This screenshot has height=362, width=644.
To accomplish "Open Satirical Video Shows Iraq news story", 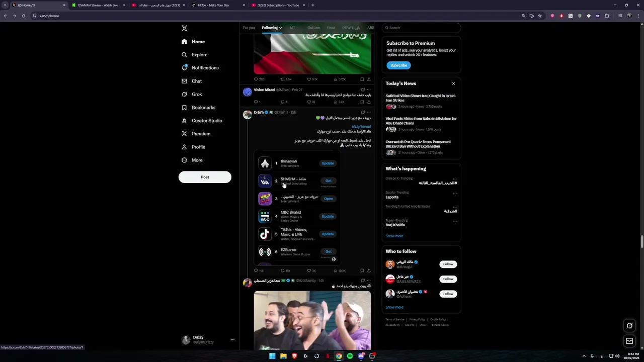I will coord(421,101).
